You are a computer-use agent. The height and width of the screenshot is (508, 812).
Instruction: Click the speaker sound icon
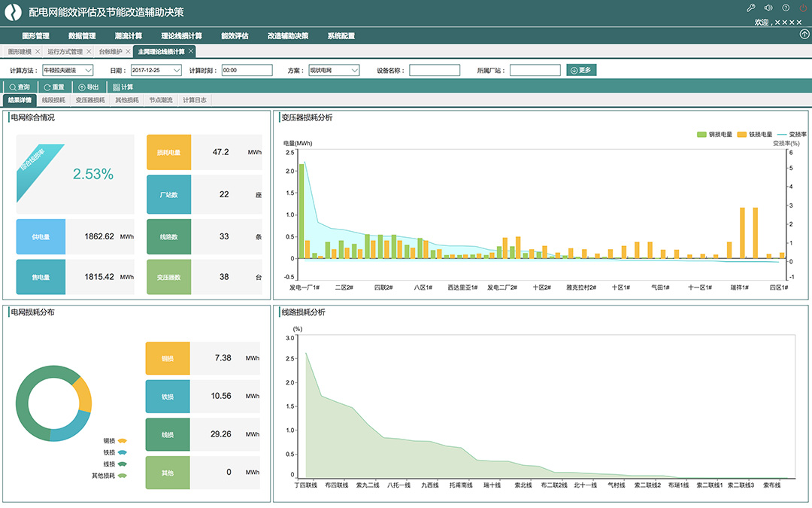[x=768, y=8]
